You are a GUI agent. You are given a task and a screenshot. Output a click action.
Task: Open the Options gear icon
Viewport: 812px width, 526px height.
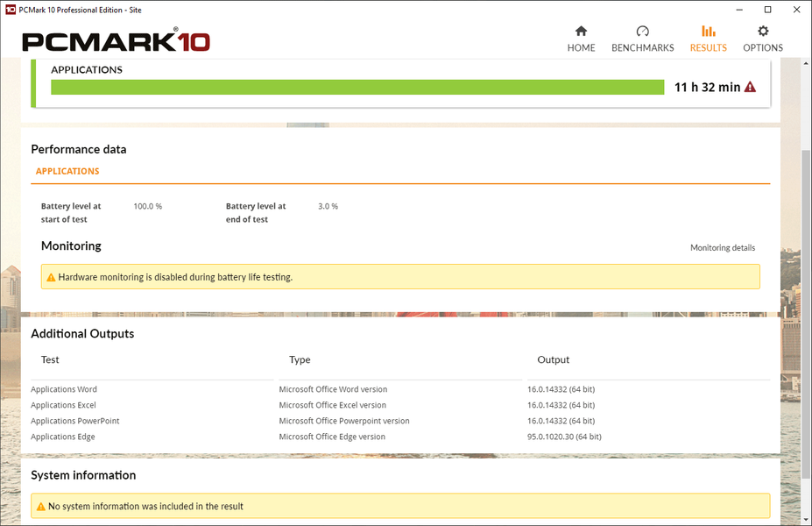coord(763,31)
